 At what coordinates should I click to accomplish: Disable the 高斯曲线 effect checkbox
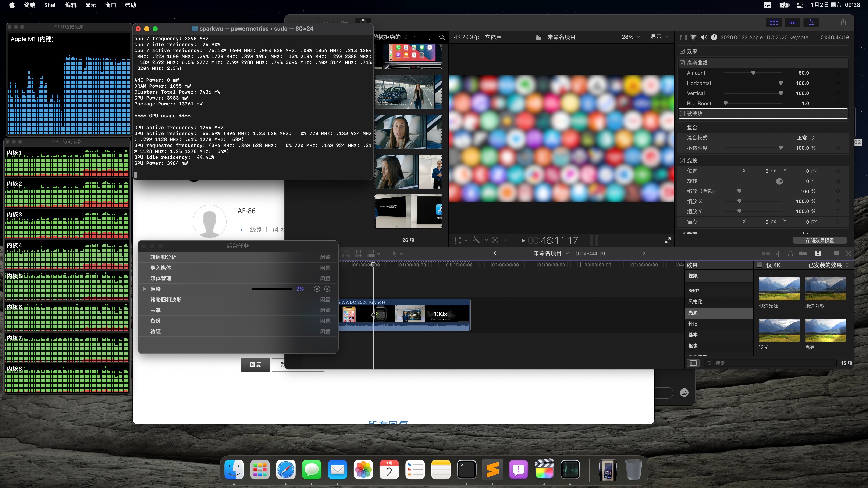pyautogui.click(x=682, y=63)
